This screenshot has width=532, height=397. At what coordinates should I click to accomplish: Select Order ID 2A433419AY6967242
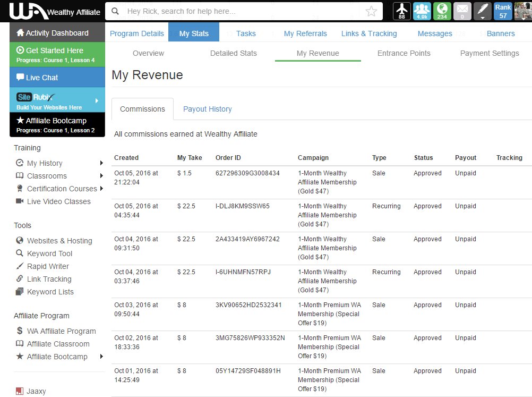point(247,239)
